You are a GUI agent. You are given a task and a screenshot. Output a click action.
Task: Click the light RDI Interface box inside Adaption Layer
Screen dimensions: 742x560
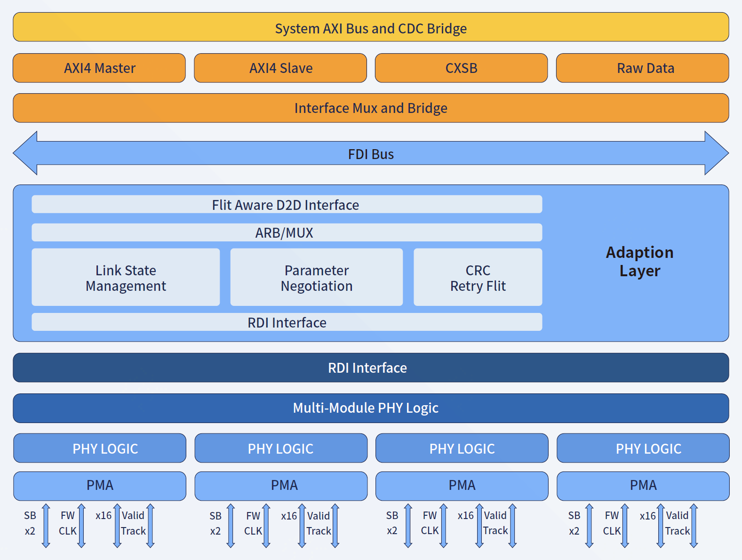pyautogui.click(x=287, y=322)
